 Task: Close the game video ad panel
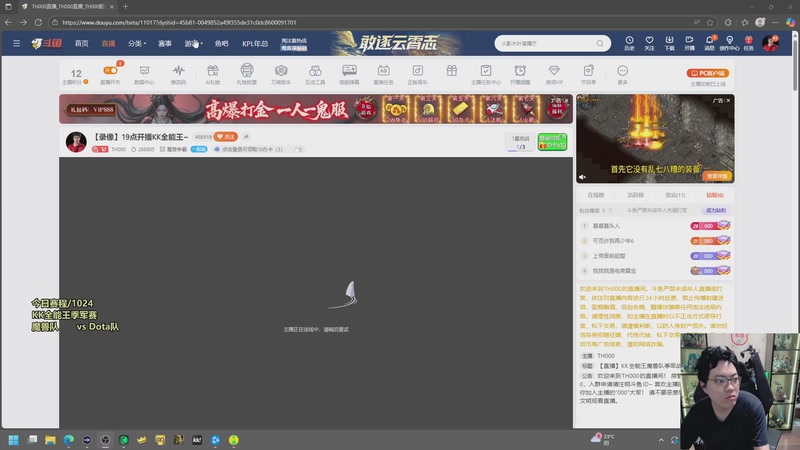coord(728,101)
